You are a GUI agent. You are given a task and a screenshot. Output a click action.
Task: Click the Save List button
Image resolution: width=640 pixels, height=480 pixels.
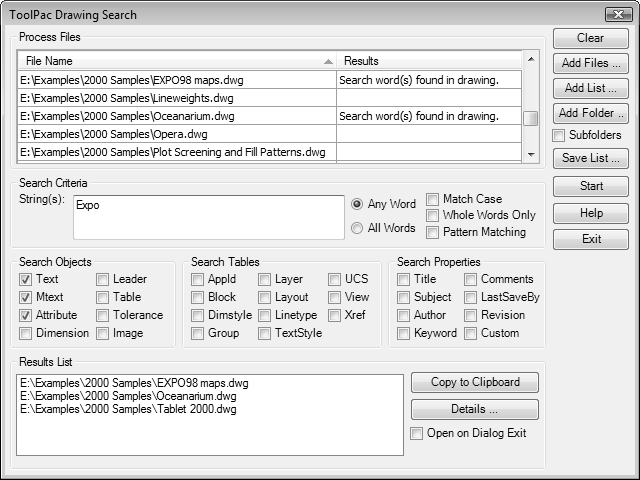click(x=591, y=158)
